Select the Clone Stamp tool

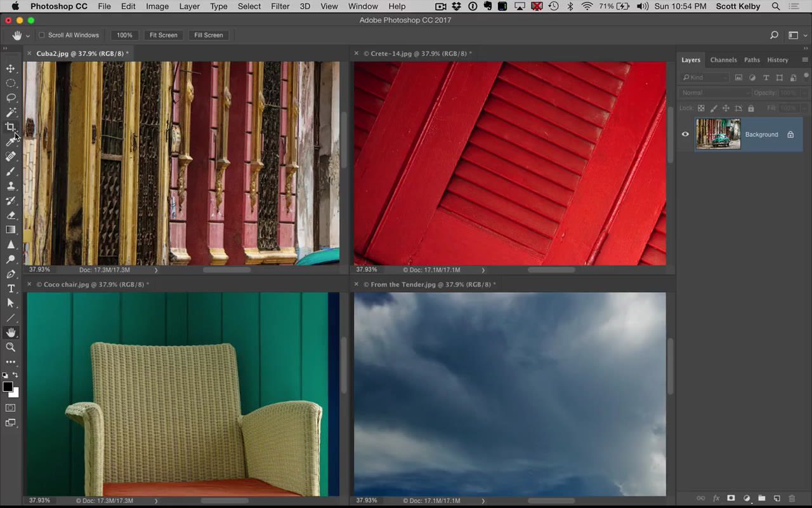point(10,186)
